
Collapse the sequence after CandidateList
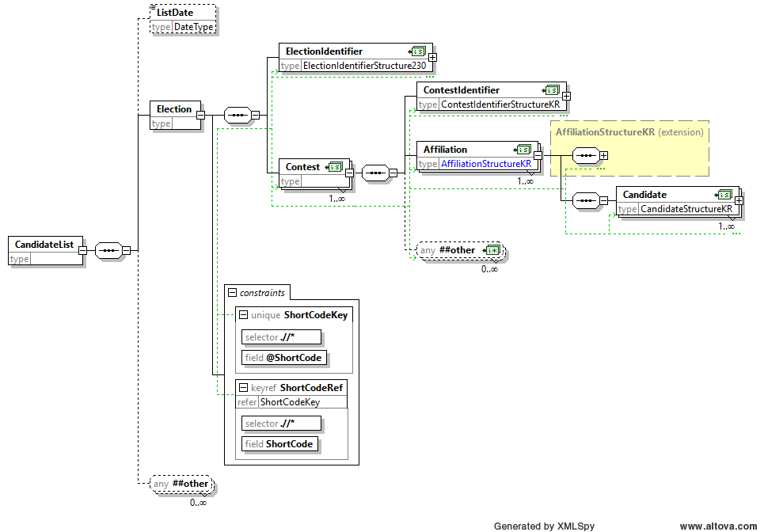pyautogui.click(x=126, y=250)
